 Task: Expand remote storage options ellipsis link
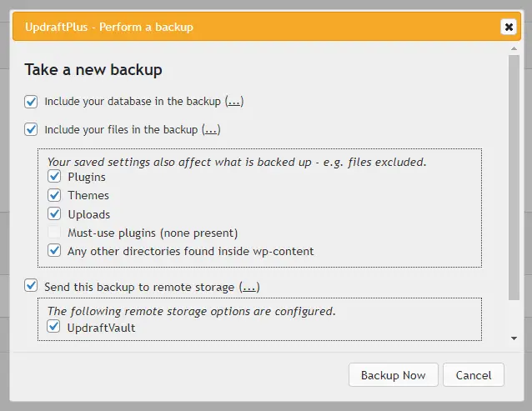pyautogui.click(x=250, y=287)
